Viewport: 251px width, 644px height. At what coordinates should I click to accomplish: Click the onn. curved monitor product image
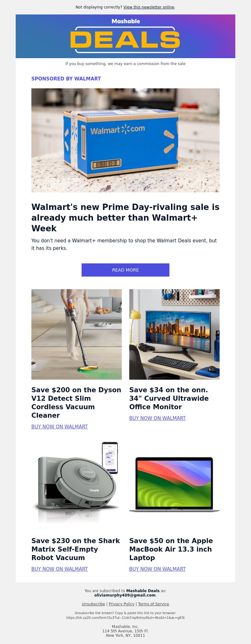coord(174,334)
